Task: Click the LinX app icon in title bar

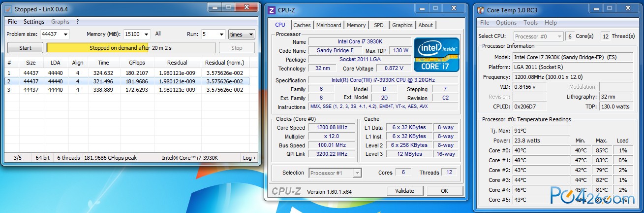Action: tap(8, 9)
